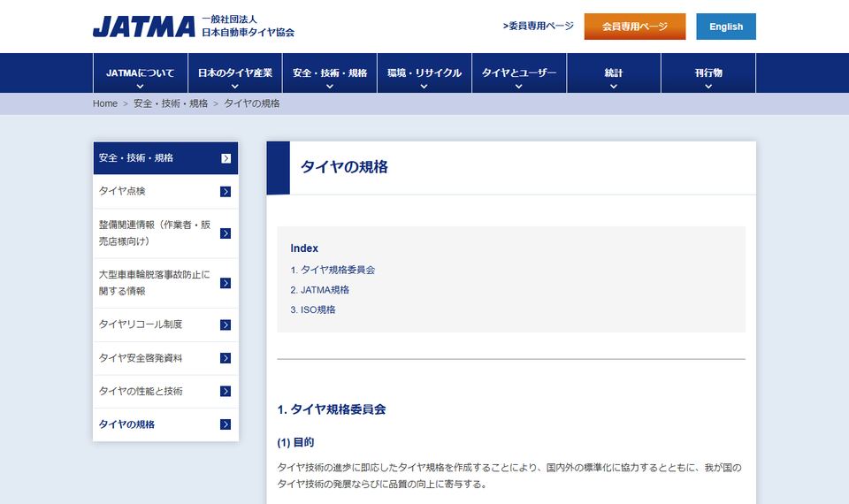
Task: Select タイヤ安全啓発資料 in the sidebar
Action: (165, 358)
